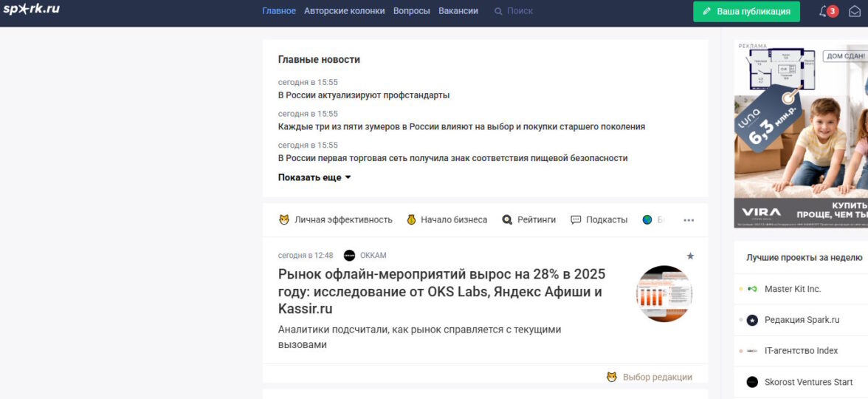Click the VIRA Luna apartment ad banner
868x399 pixels.
point(801,134)
